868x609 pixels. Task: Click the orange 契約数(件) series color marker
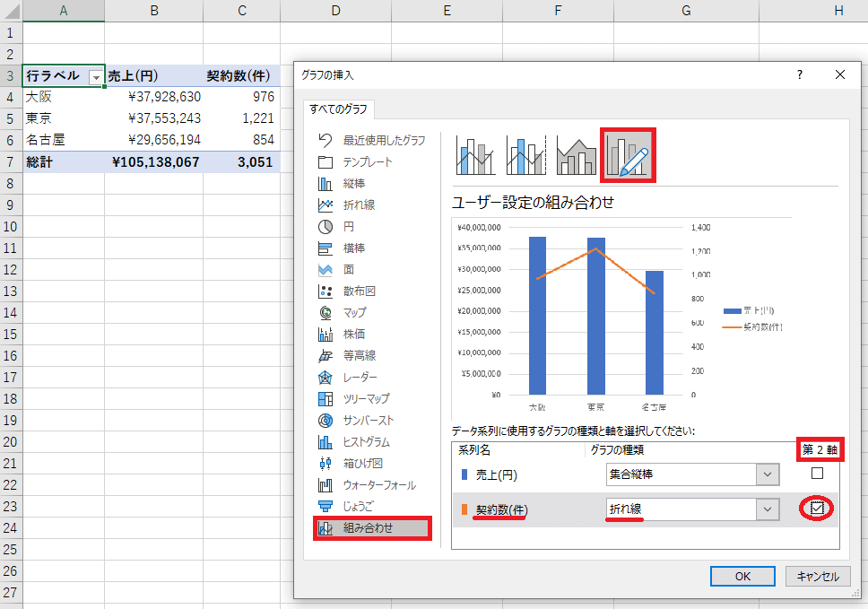[x=464, y=509]
